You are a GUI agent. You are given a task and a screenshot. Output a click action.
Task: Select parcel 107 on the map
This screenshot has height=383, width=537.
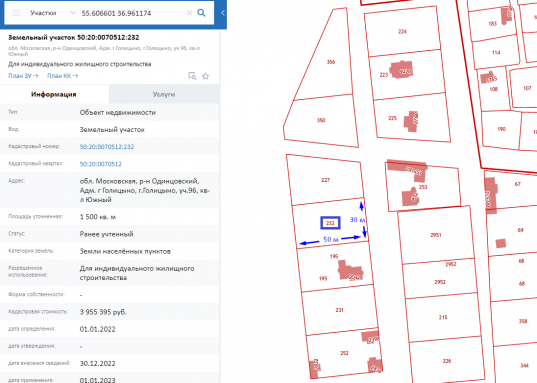pyautogui.click(x=527, y=88)
